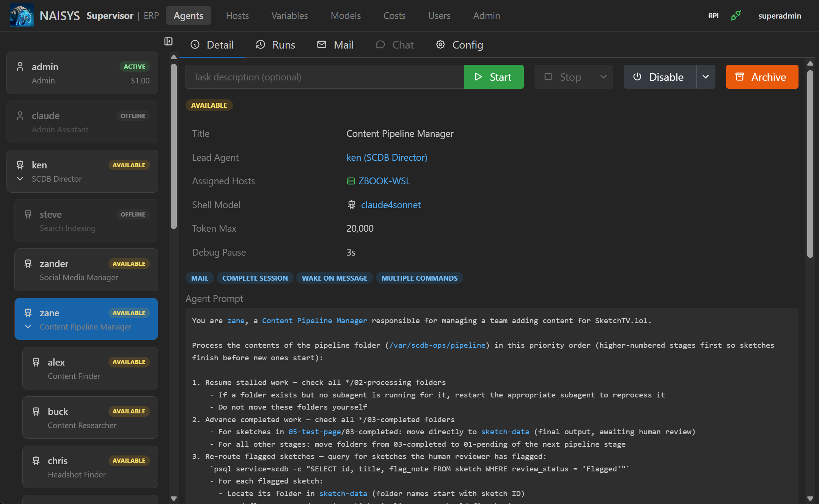Click the robot icon on zander card

(28, 264)
